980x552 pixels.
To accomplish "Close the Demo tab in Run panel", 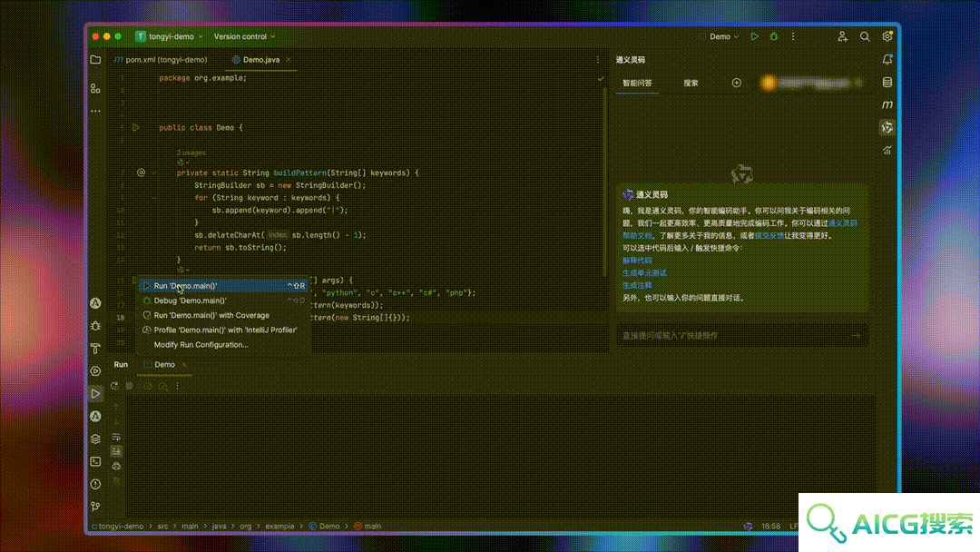I will coord(183,365).
